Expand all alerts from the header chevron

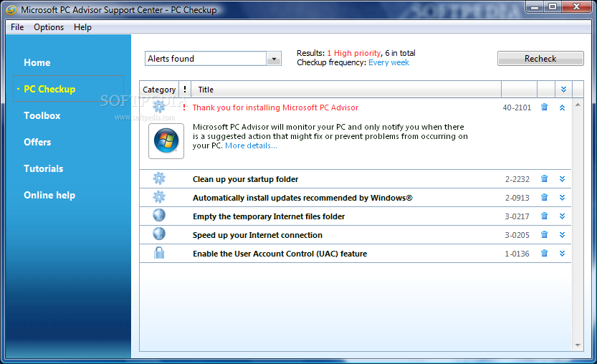(x=563, y=90)
